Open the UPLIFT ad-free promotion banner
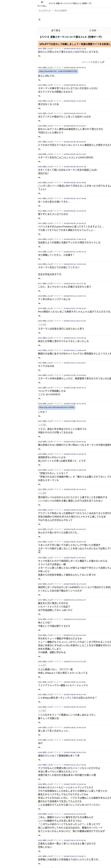Image resolution: width=111 pixels, height=868 pixels. pos(74,44)
